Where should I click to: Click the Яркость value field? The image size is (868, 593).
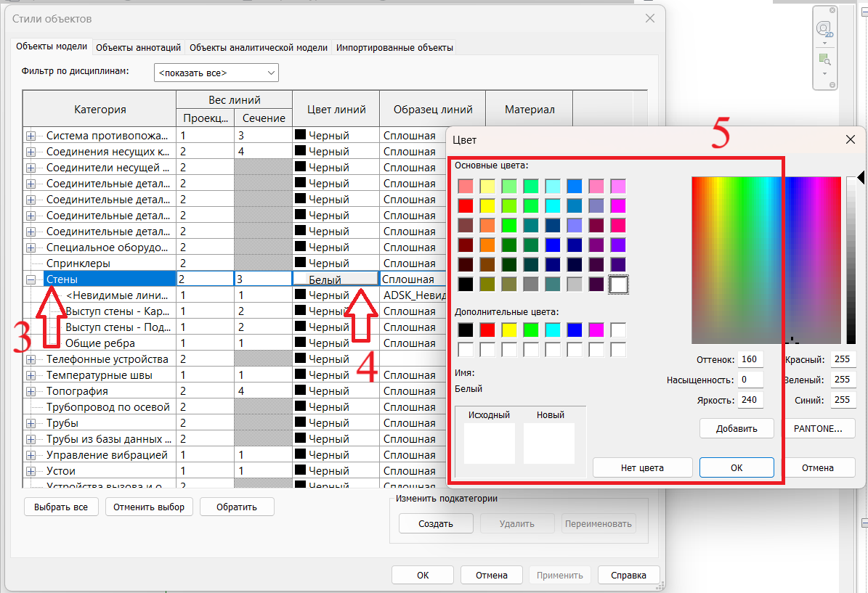750,399
